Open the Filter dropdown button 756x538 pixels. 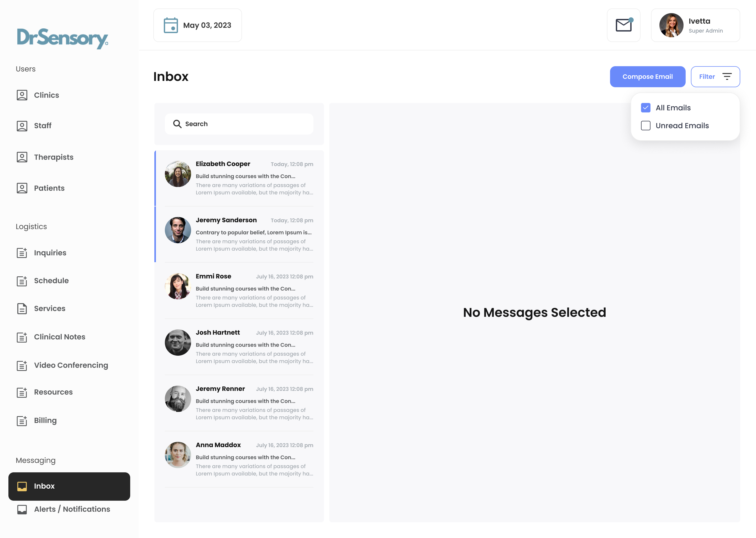coord(715,76)
